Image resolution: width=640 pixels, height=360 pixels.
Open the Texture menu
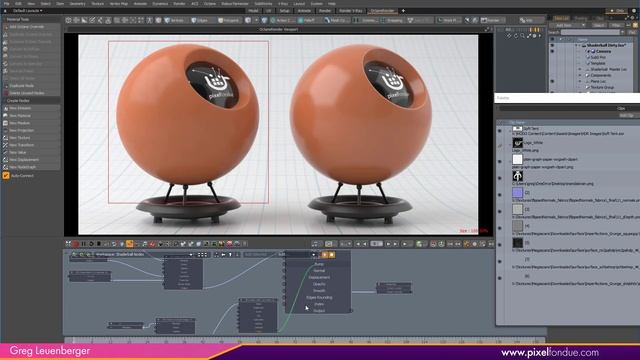[x=97, y=4]
